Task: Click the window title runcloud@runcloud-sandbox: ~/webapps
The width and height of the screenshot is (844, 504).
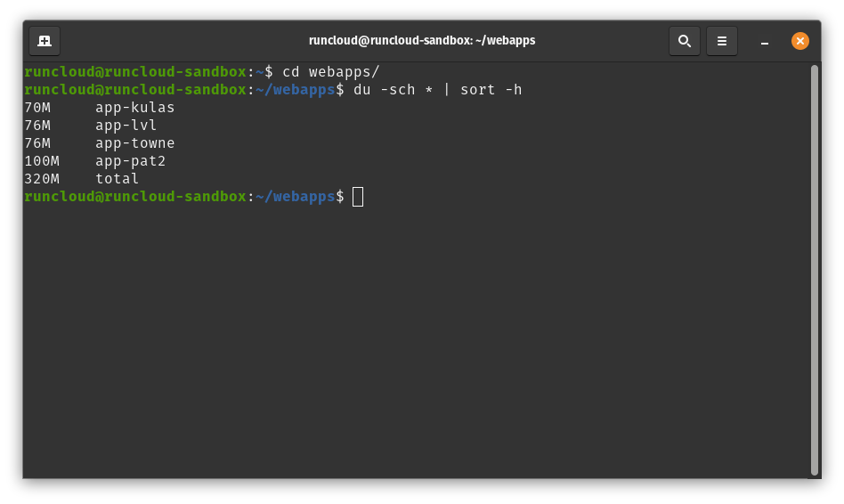Action: pyautogui.click(x=422, y=40)
